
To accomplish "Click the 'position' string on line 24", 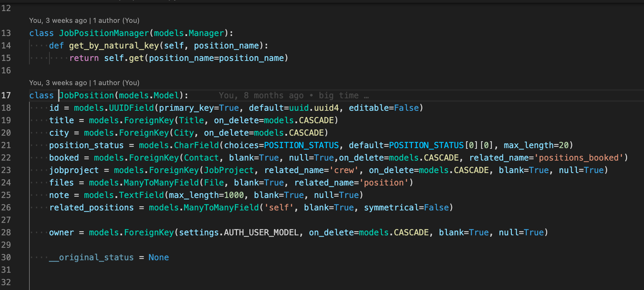I will pyautogui.click(x=384, y=183).
